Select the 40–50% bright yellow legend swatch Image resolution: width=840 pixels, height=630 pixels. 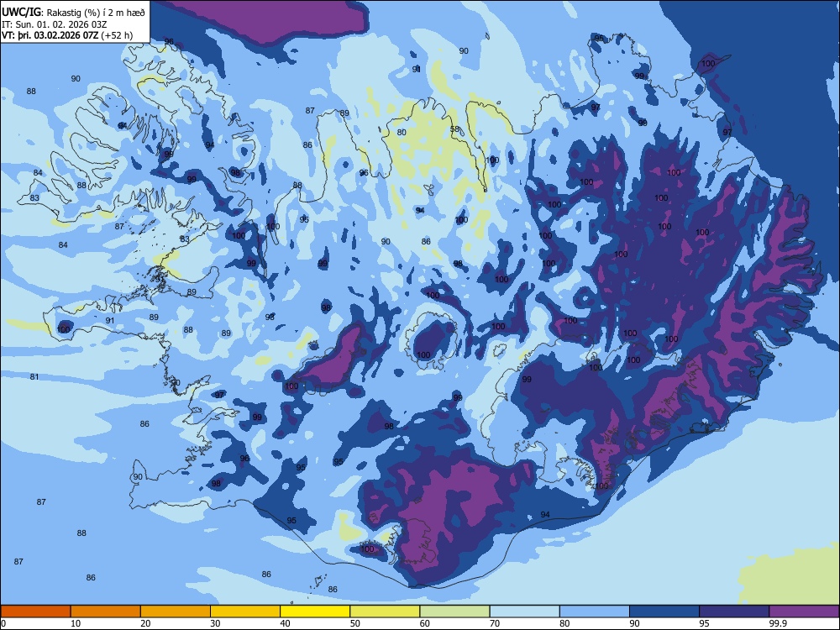[x=315, y=612]
